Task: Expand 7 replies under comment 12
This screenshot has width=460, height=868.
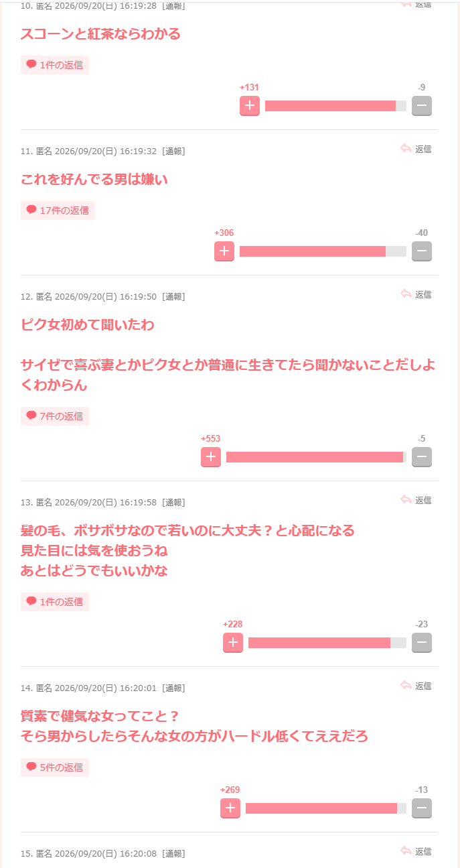Action: [x=55, y=416]
